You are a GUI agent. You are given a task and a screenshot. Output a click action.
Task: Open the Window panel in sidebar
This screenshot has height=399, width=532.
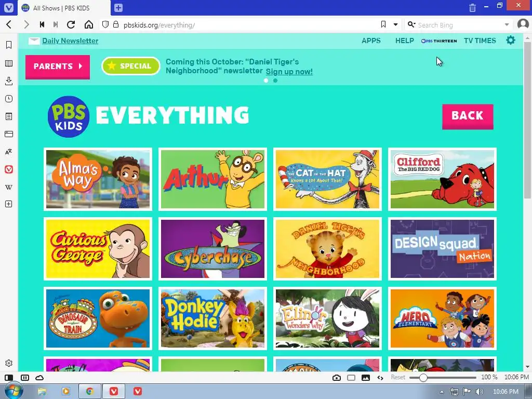pyautogui.click(x=9, y=134)
